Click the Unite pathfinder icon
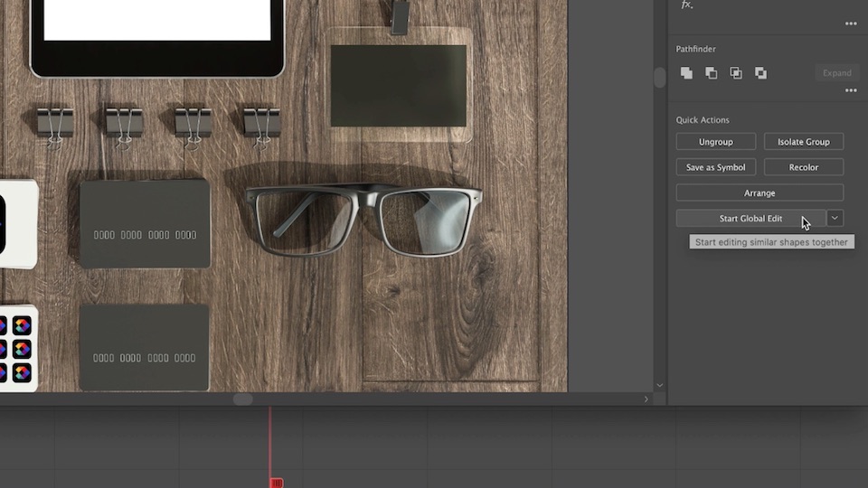This screenshot has height=488, width=868. pyautogui.click(x=686, y=73)
